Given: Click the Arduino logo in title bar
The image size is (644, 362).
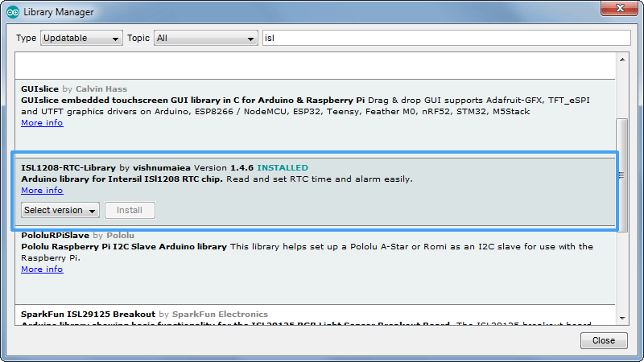Looking at the screenshot, I should coord(13,12).
